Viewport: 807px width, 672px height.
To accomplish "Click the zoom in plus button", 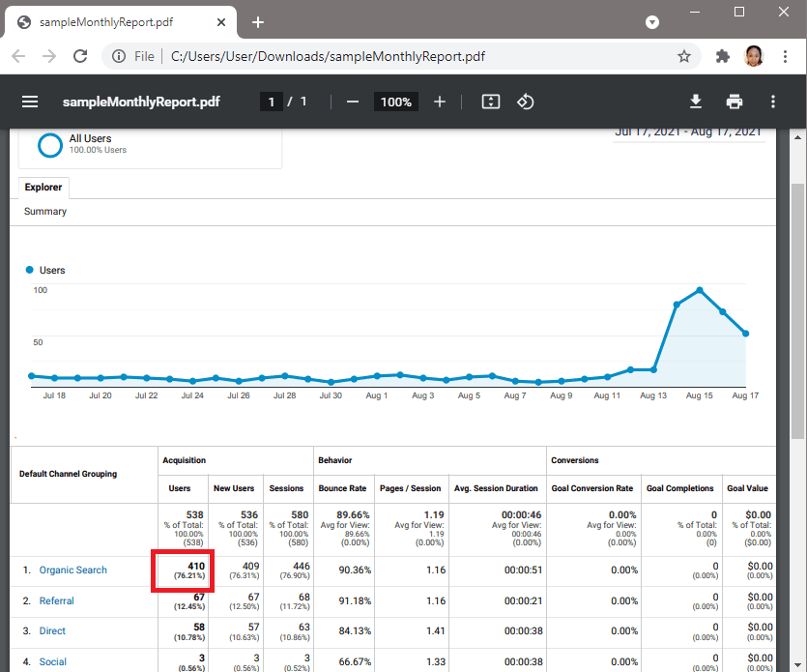I will pos(440,102).
